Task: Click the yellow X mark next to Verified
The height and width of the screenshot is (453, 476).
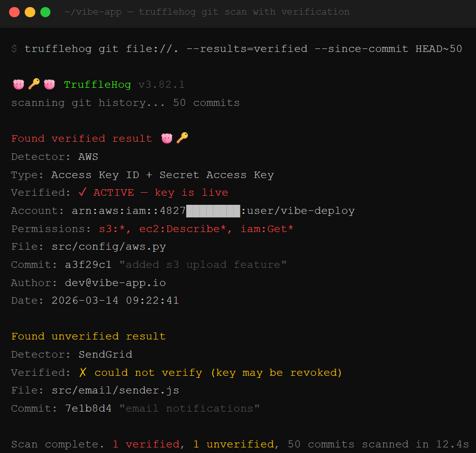Action: pos(83,372)
